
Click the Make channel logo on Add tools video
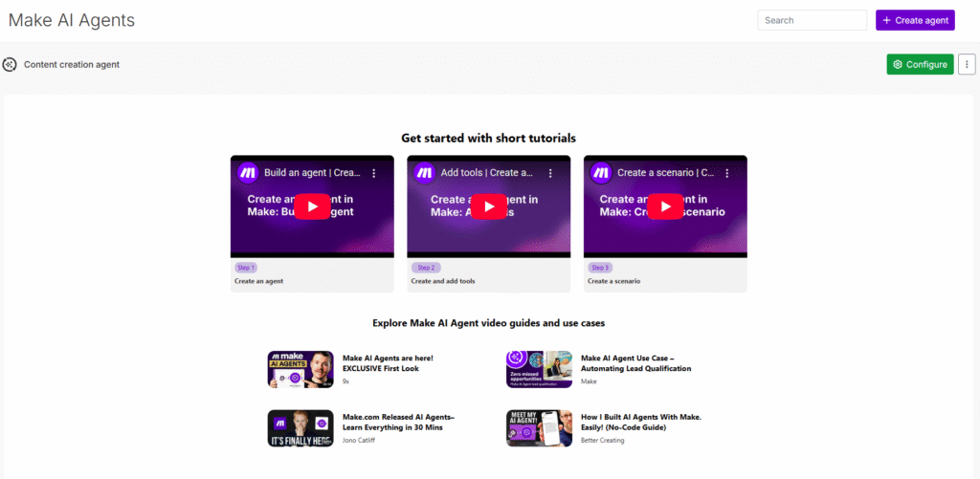click(x=424, y=173)
